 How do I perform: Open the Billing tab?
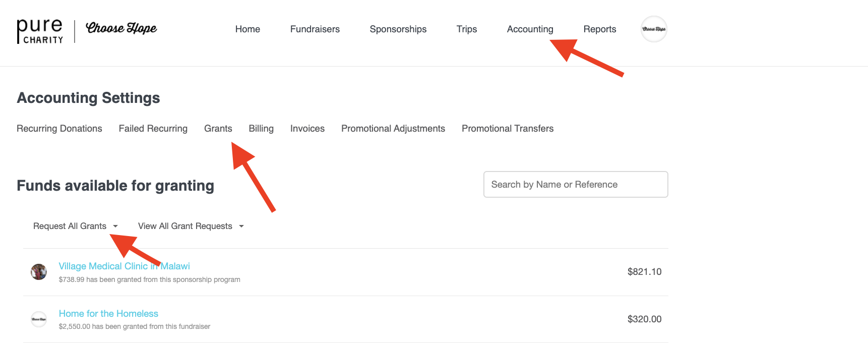261,129
